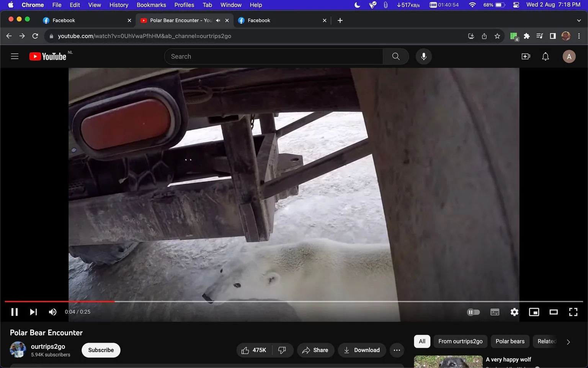Image resolution: width=588 pixels, height=368 pixels.
Task: Open the Bookmarks menu
Action: (151, 5)
